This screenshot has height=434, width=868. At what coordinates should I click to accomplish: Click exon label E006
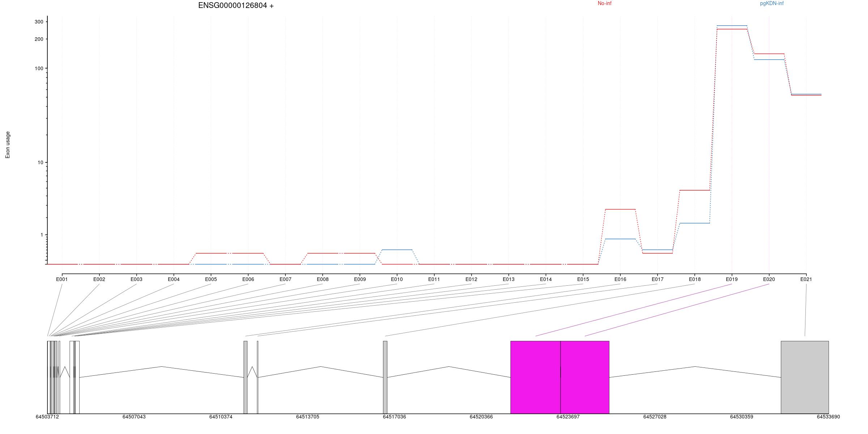pos(248,279)
